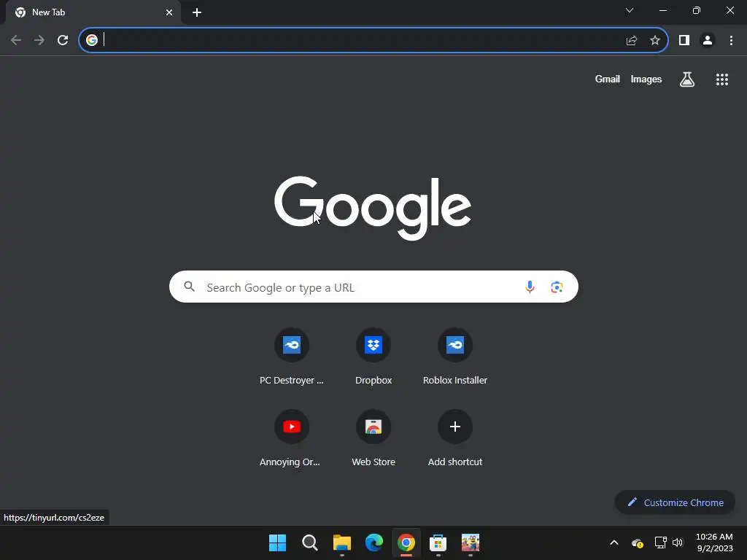Open the minion picture app in taskbar

click(471, 542)
